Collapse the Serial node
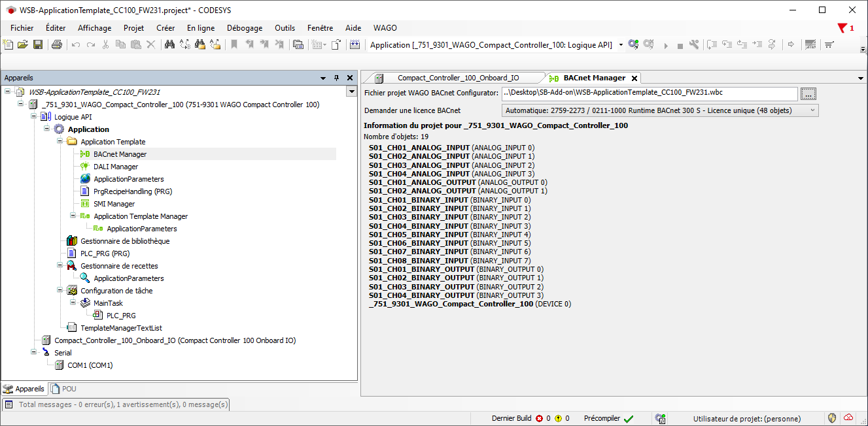 click(x=34, y=353)
